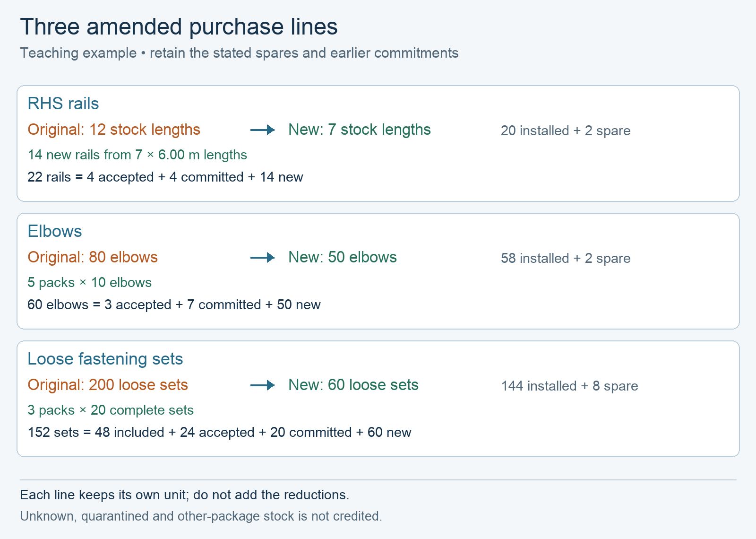756x539 pixels.
Task: Click the footer note "Each line keeps its own unit"
Action: click(185, 495)
